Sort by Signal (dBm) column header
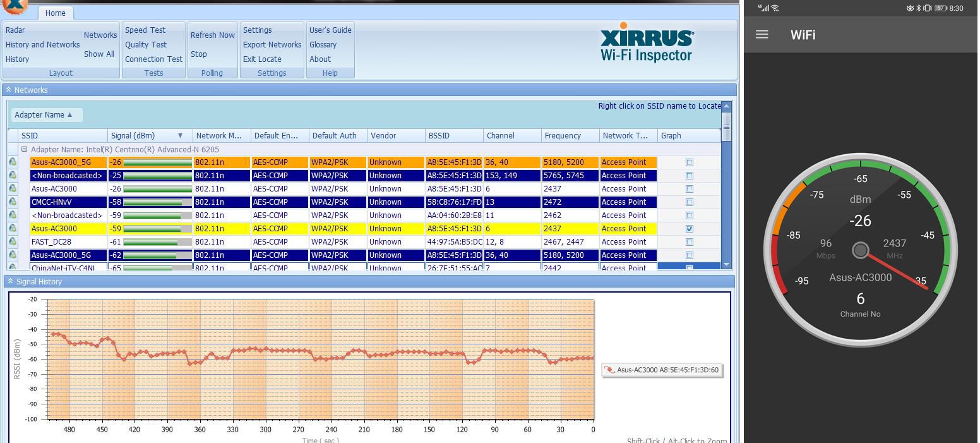Screen dimensions: 980x443 pyautogui.click(x=150, y=136)
